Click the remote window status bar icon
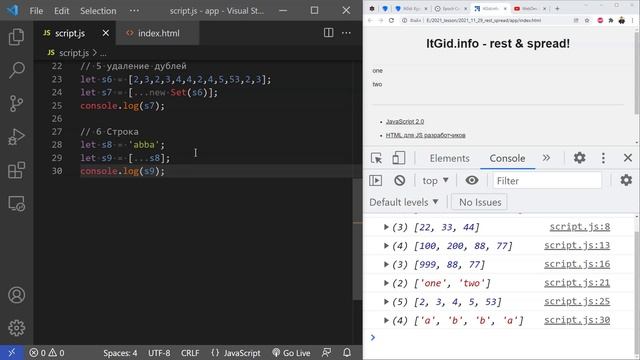 pos(12,353)
